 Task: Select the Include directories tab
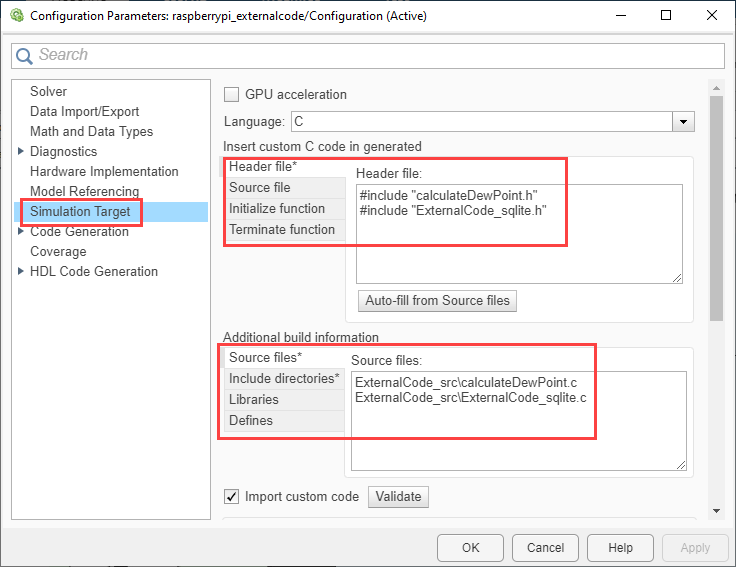tap(284, 378)
